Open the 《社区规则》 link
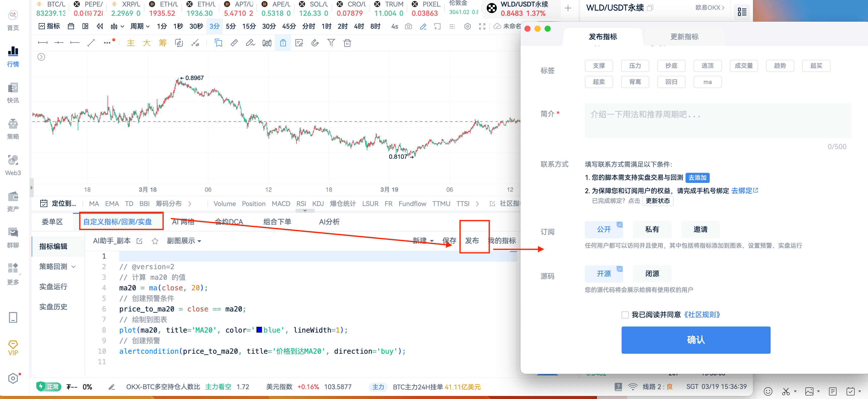This screenshot has height=399, width=868. (702, 315)
